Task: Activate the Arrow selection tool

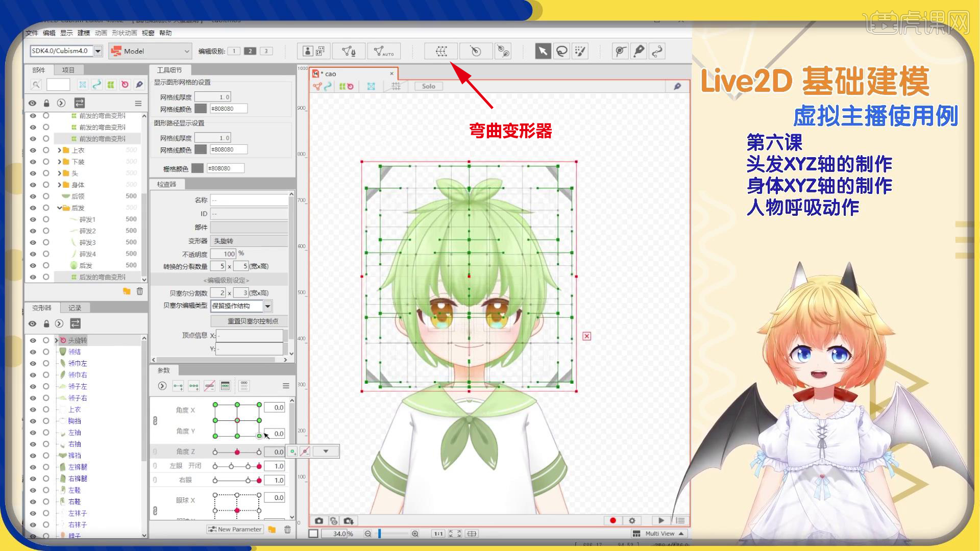Action: tap(543, 51)
